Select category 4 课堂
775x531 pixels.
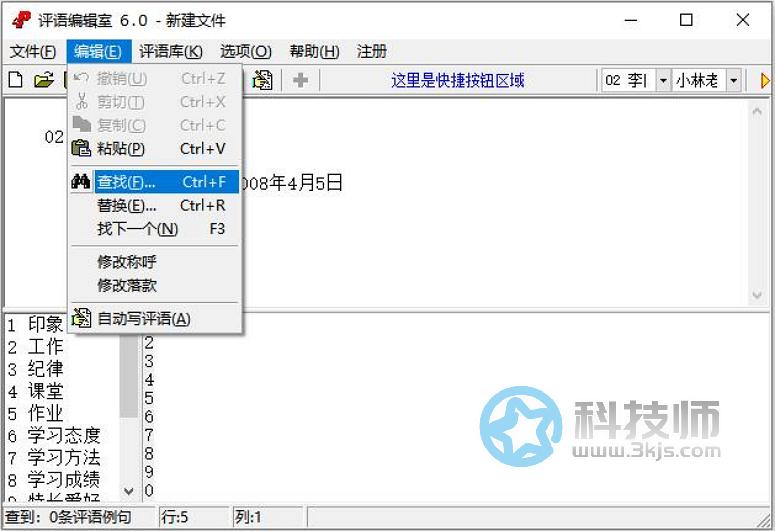click(35, 391)
